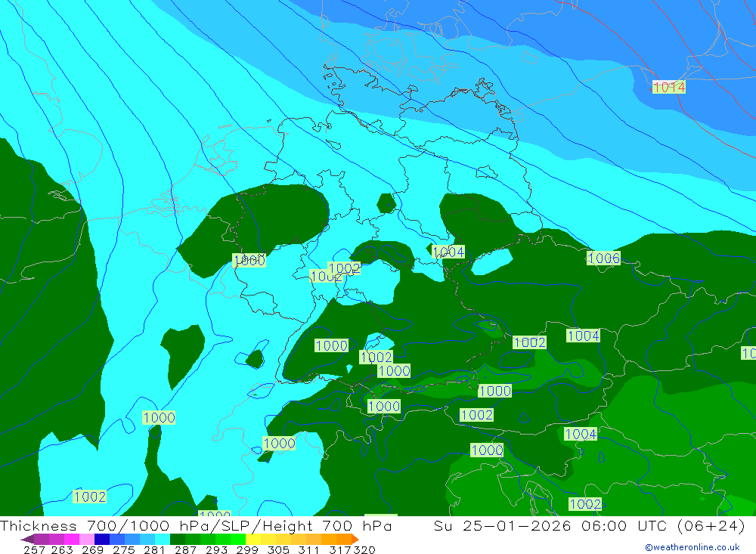Click the legend value 263
Image resolution: width=756 pixels, height=554 pixels.
[62, 549]
